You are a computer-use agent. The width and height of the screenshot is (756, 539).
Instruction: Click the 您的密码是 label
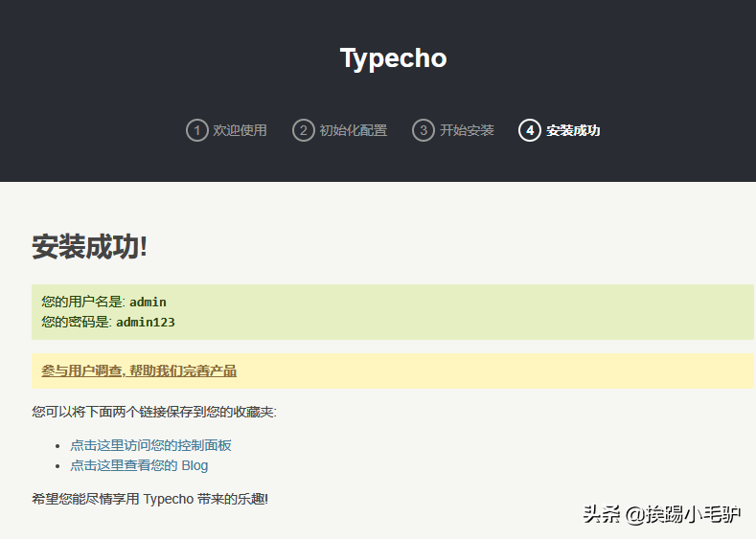pyautogui.click(x=77, y=323)
